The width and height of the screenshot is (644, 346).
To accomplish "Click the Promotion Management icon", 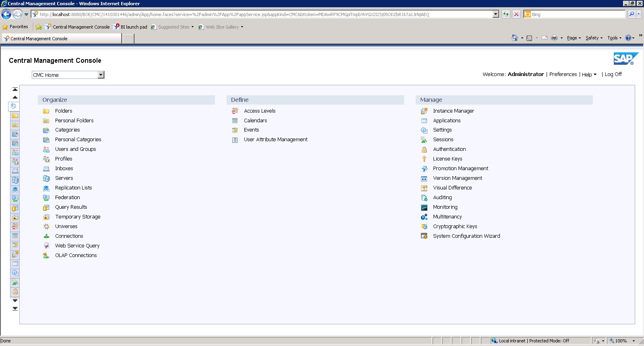I will 424,169.
